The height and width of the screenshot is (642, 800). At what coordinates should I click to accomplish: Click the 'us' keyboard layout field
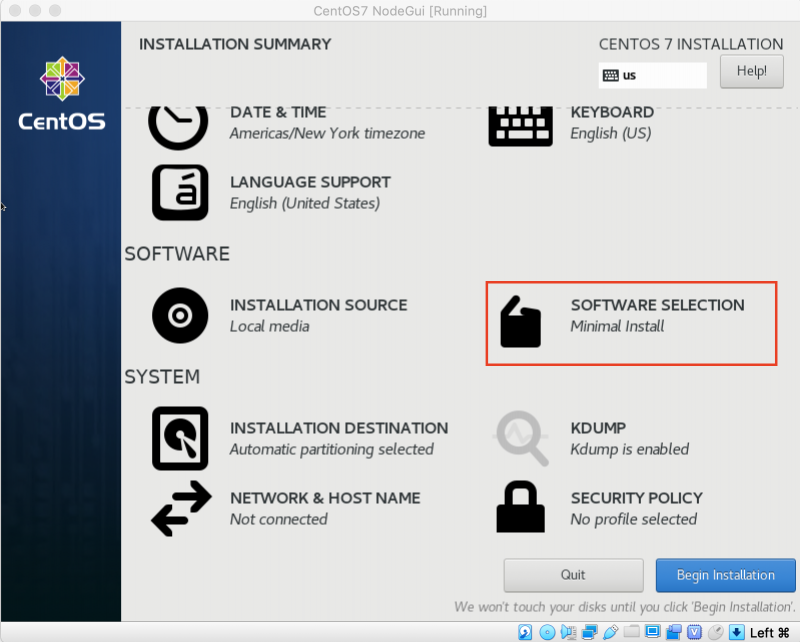[x=652, y=75]
